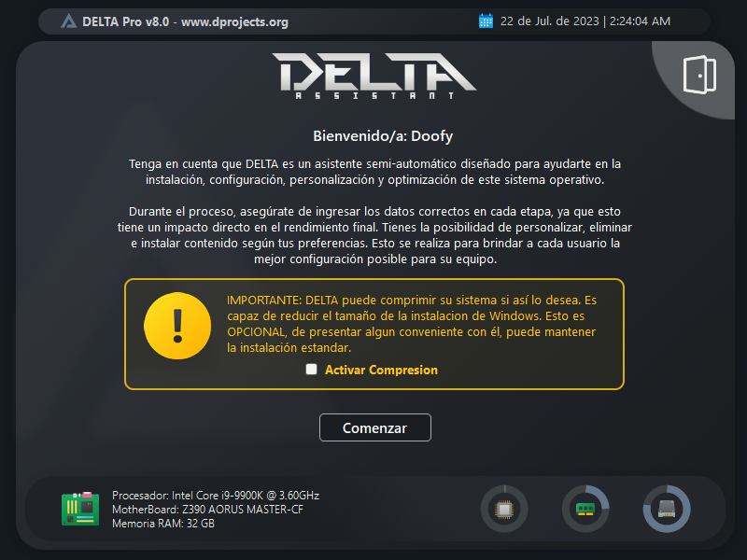747x560 pixels.
Task: Click the DELTA triangle logo icon
Action: 68,21
